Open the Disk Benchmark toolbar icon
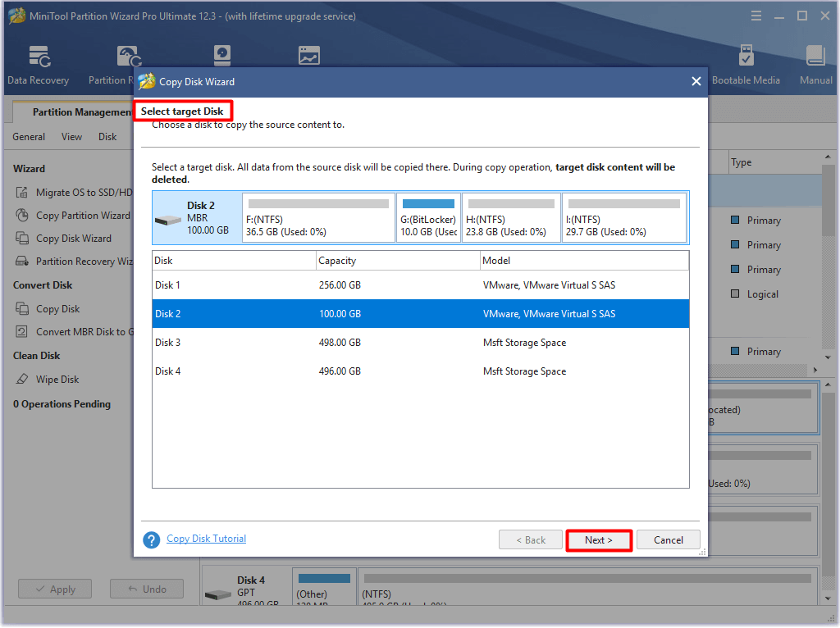Screen dimensions: 840x628 click(x=221, y=55)
